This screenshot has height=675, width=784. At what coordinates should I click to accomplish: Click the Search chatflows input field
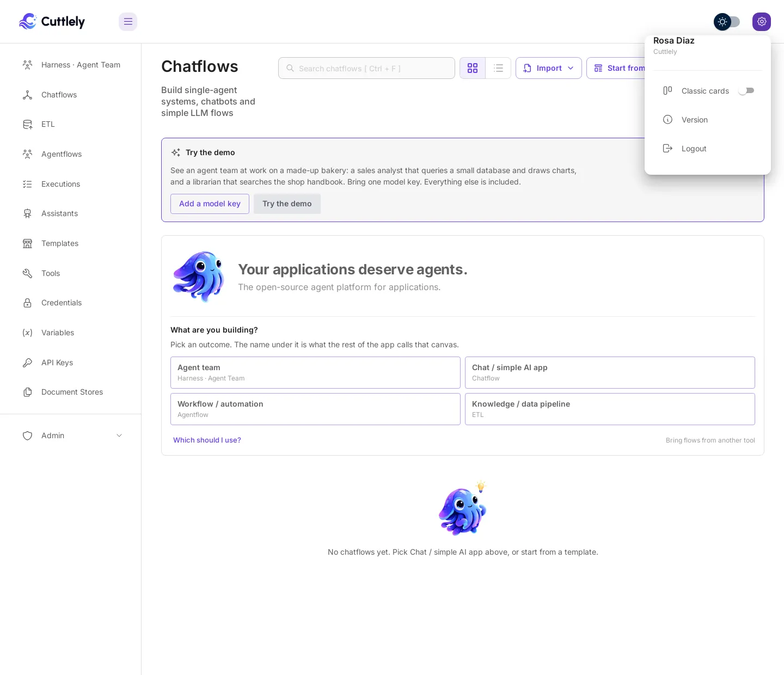pyautogui.click(x=366, y=68)
